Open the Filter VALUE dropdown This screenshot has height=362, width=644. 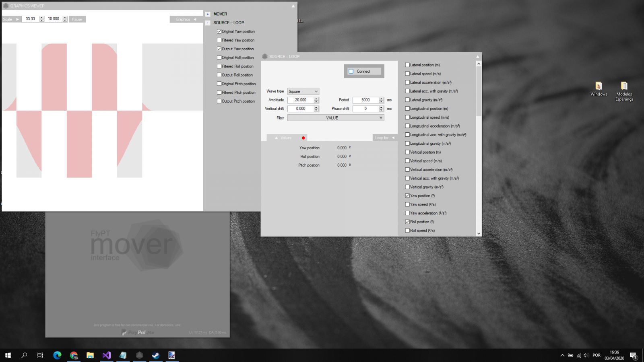(336, 118)
